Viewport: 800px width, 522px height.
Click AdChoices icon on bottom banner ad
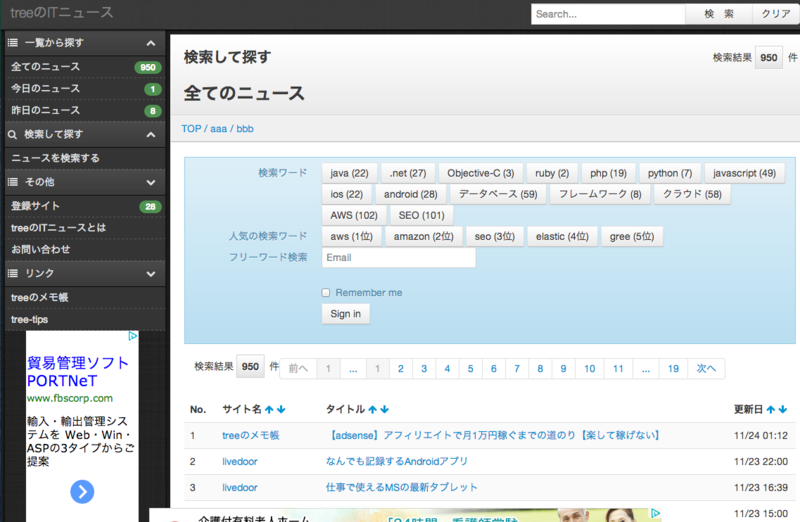[x=656, y=513]
